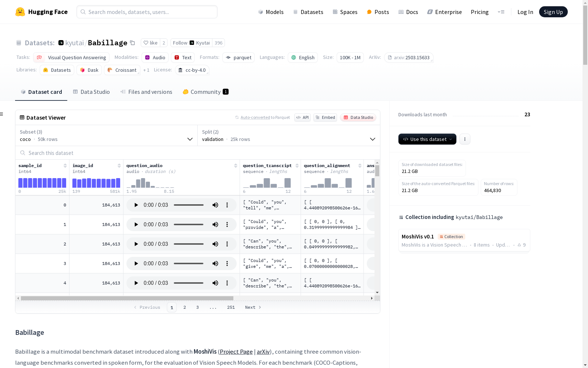Viewport: 588px width, 368px height.
Task: Jump to page 251 of the dataset
Action: [x=231, y=307]
